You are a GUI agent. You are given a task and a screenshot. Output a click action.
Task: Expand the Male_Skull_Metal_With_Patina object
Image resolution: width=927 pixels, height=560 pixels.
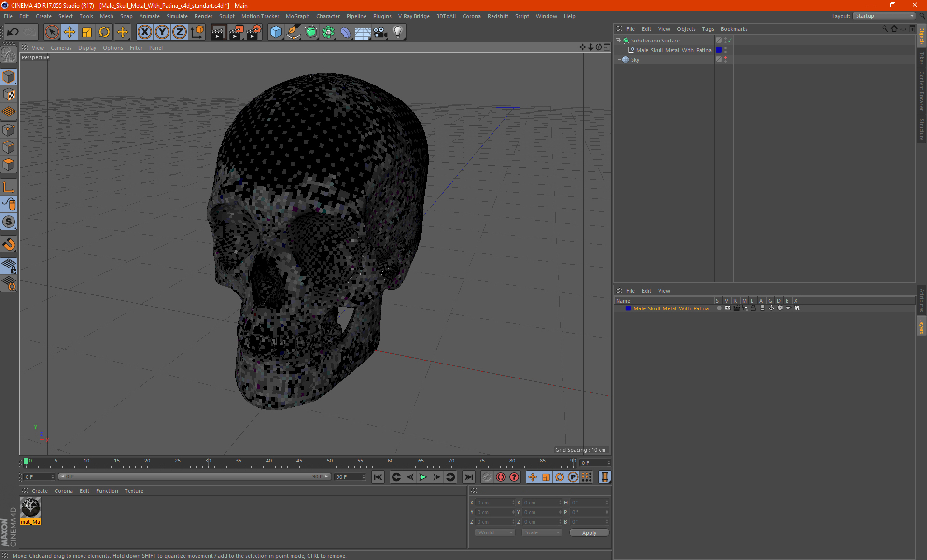click(x=623, y=50)
